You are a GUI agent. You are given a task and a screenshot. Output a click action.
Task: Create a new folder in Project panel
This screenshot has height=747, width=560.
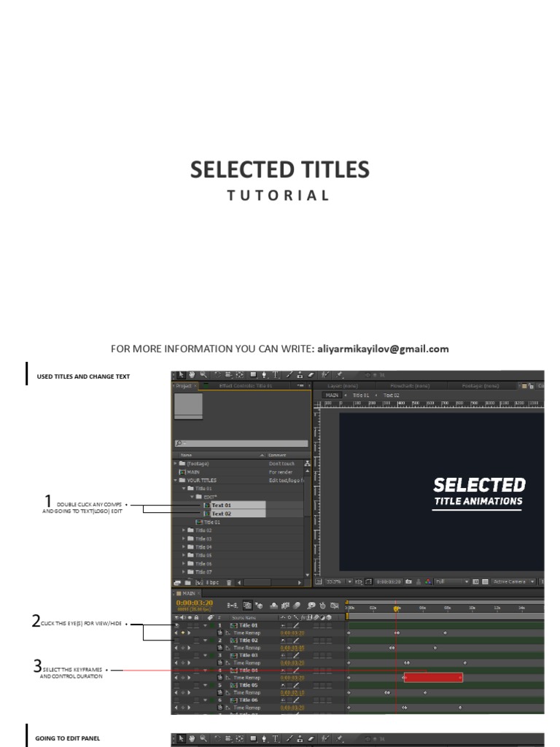click(188, 582)
